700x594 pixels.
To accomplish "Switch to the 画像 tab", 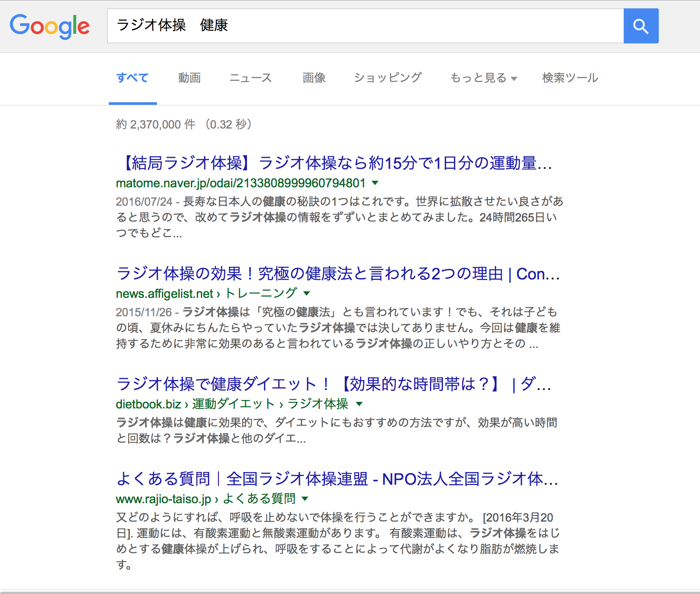I will point(314,78).
